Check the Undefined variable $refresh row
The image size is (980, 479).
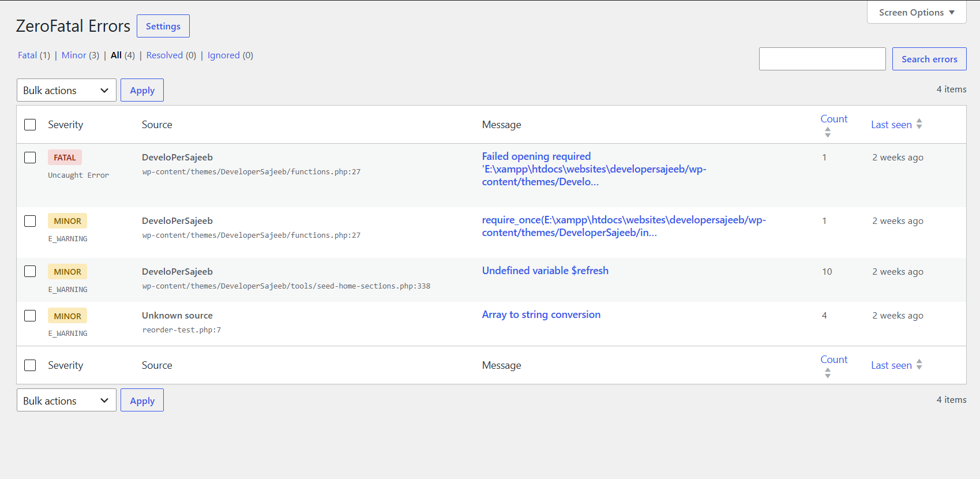click(x=30, y=271)
